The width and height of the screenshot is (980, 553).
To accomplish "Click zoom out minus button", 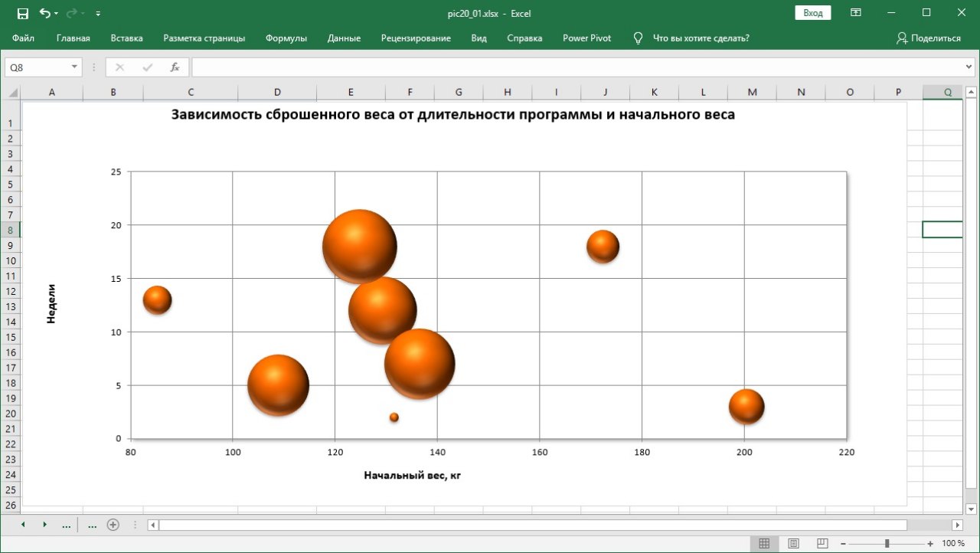I will pyautogui.click(x=844, y=543).
